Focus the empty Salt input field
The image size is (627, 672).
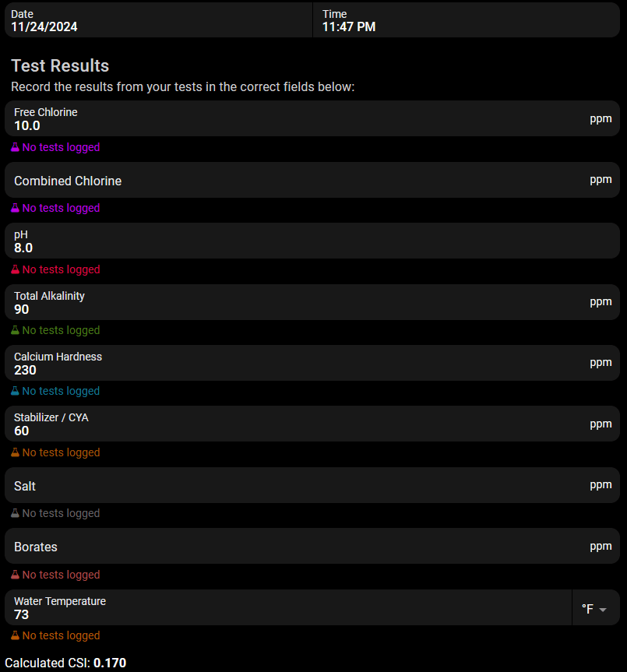[x=312, y=485]
